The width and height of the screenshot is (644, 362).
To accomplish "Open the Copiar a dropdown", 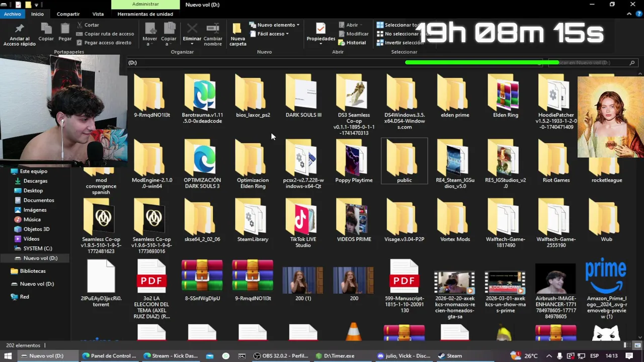I will click(x=169, y=35).
